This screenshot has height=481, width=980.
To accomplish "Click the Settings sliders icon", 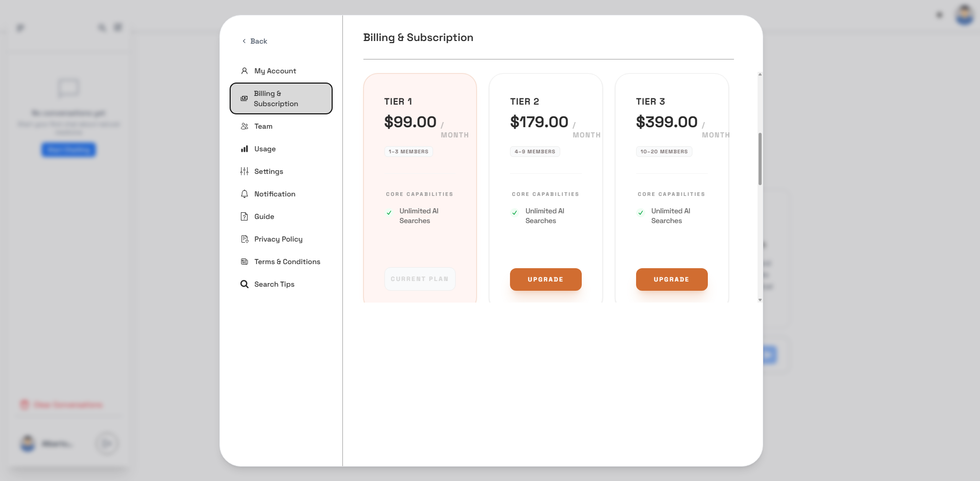I will (x=244, y=171).
